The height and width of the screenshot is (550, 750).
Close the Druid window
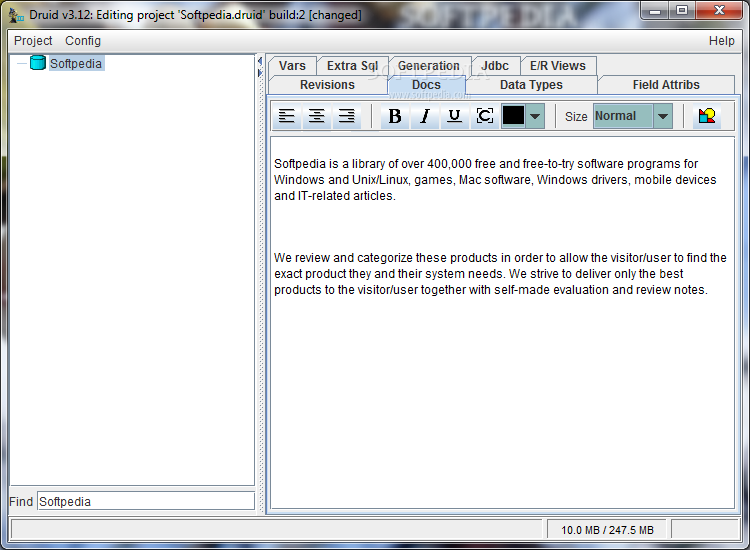(x=719, y=11)
